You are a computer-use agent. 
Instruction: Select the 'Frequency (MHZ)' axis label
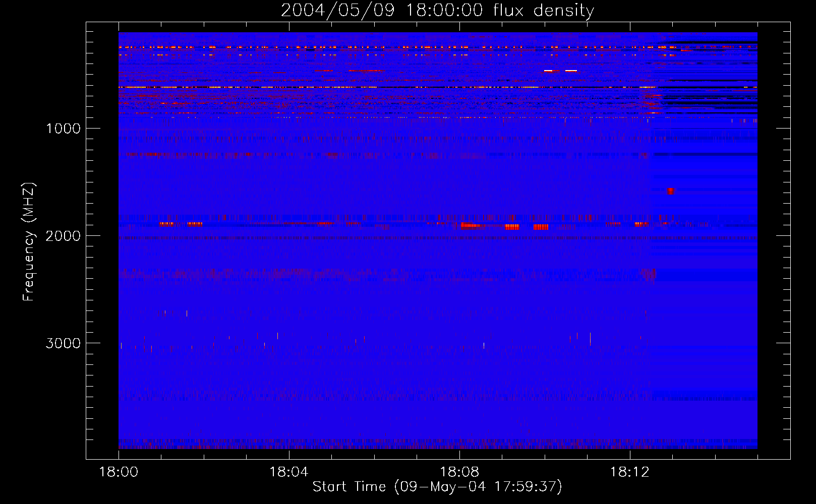pos(29,242)
